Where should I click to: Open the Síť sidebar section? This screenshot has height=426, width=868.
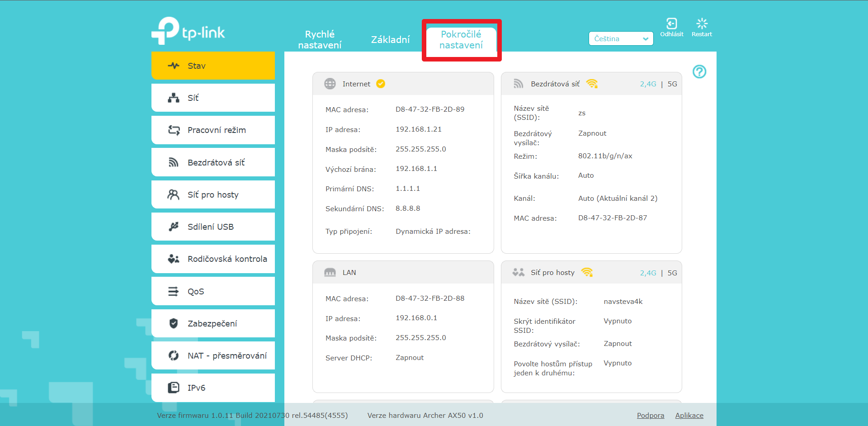pos(213,98)
